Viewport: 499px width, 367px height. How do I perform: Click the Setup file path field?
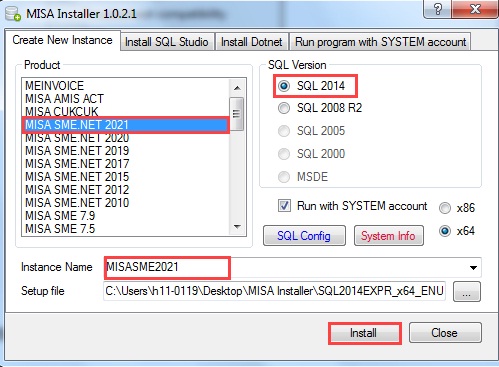pos(274,291)
